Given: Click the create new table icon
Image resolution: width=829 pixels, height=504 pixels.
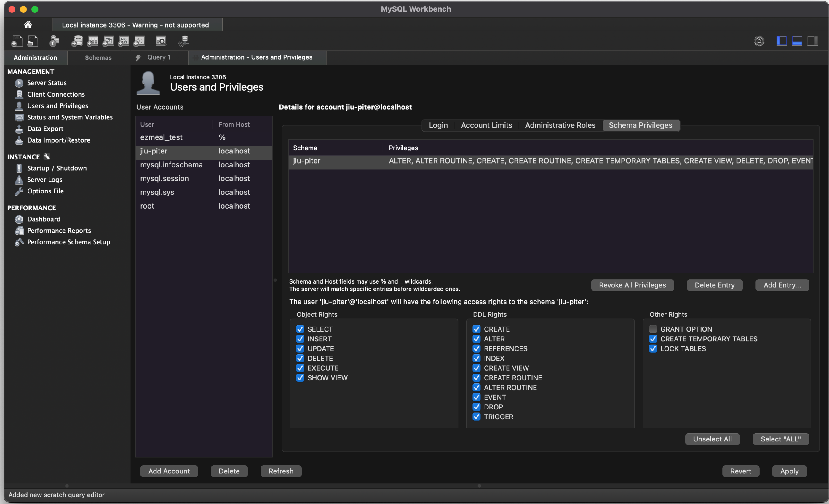Looking at the screenshot, I should [x=92, y=41].
